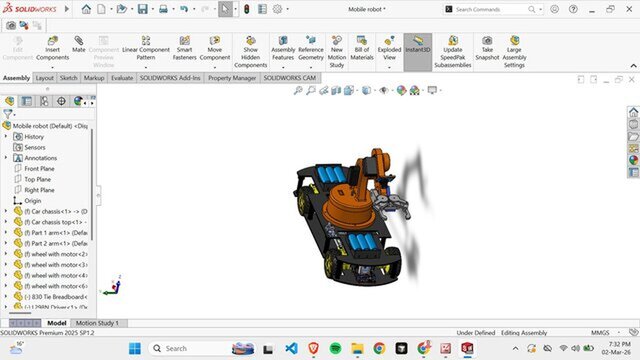
Task: Select the Top Plane in the tree
Action: click(x=38, y=179)
